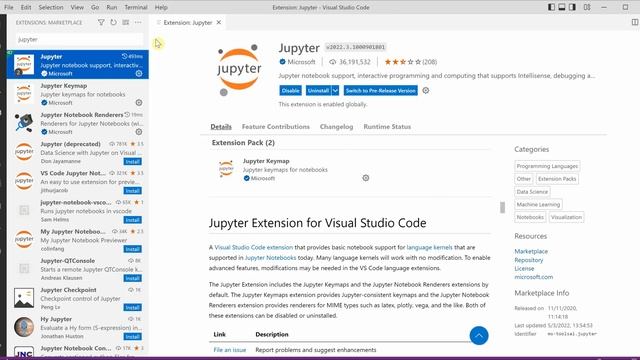This screenshot has height=360, width=640.
Task: Install the Jupyter Checkpoint extension
Action: (x=133, y=307)
